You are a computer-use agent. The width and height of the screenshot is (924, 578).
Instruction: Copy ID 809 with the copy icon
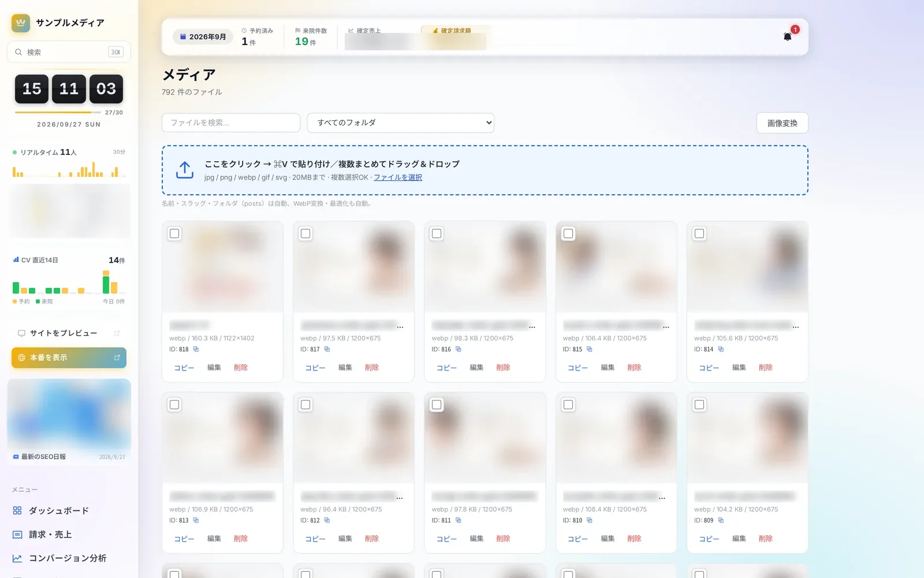pos(721,520)
